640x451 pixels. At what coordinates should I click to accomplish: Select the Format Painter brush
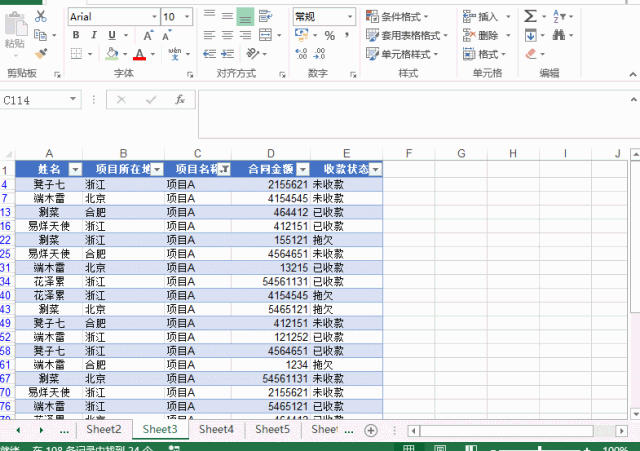coord(40,53)
